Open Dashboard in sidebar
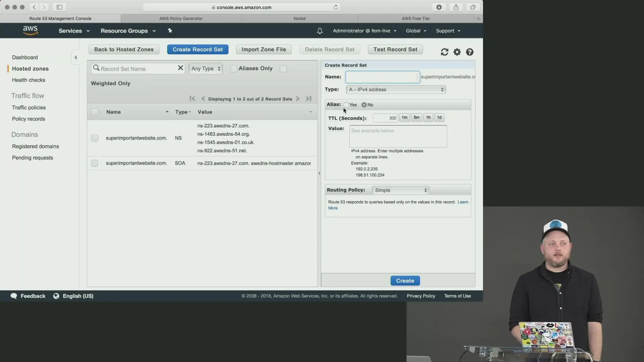Viewport: 644px width, 362px height. pyautogui.click(x=25, y=57)
